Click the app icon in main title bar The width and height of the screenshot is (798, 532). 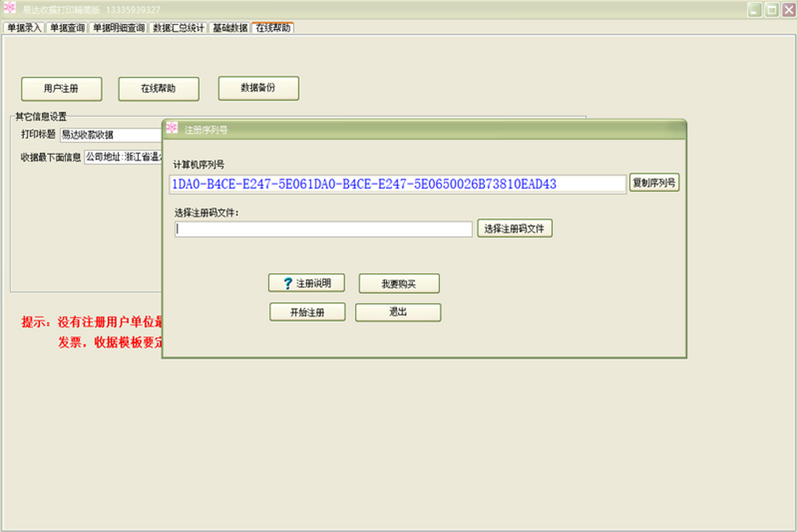point(10,9)
